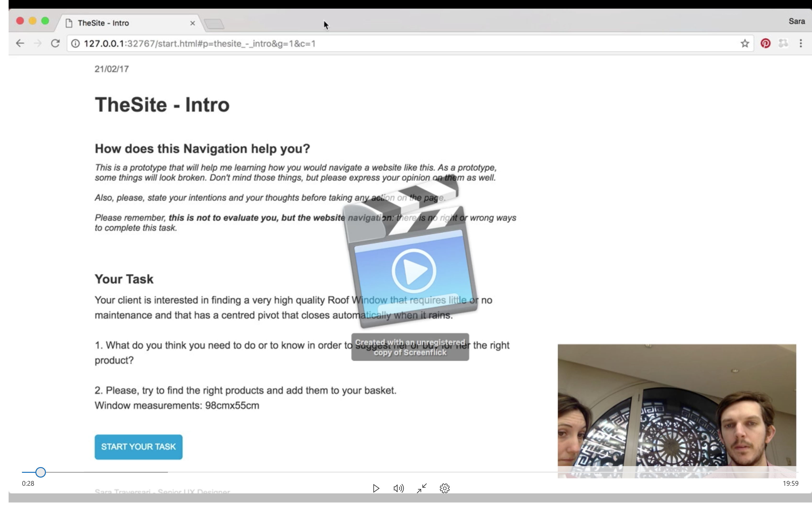This screenshot has height=513, width=812.
Task: Click the date 21/02/17 text
Action: click(x=112, y=69)
